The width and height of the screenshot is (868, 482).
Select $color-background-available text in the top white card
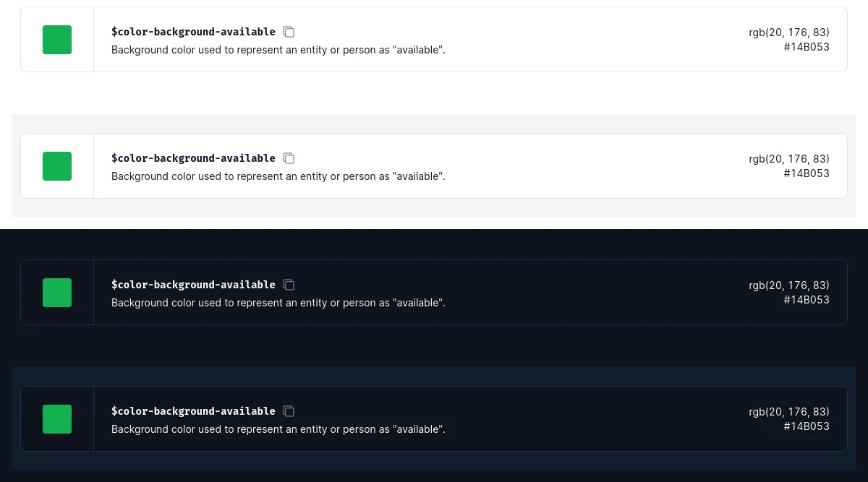[x=193, y=32]
